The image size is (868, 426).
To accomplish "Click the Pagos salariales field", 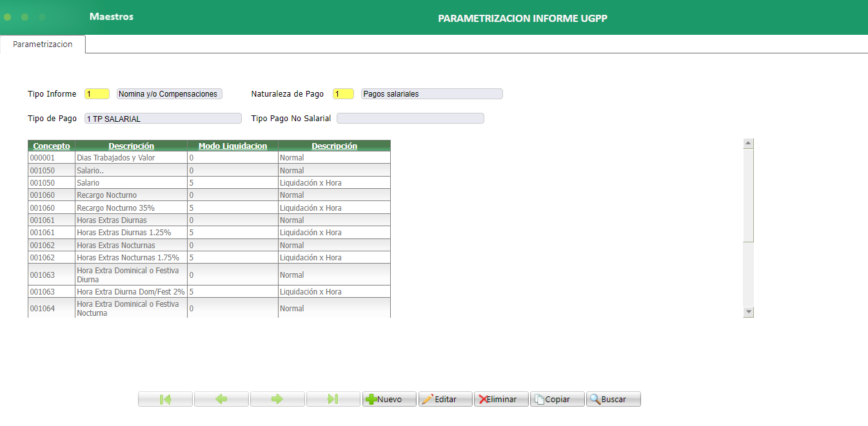I will tap(431, 94).
